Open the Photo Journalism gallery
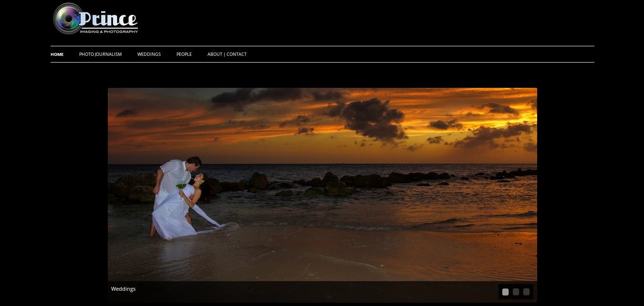Viewport: 644px width, 306px height. tap(100, 54)
